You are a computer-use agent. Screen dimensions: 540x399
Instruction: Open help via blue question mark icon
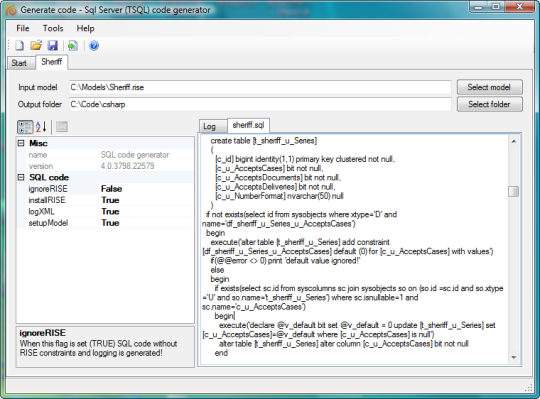[x=94, y=45]
